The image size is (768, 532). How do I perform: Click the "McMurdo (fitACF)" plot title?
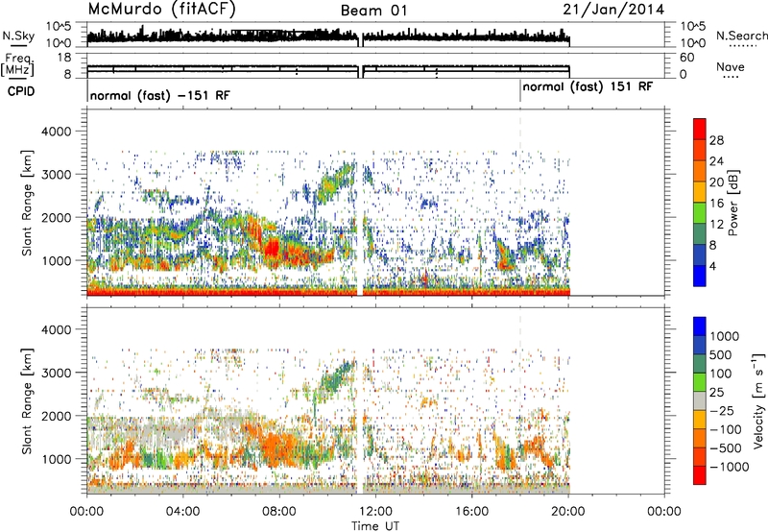point(161,10)
